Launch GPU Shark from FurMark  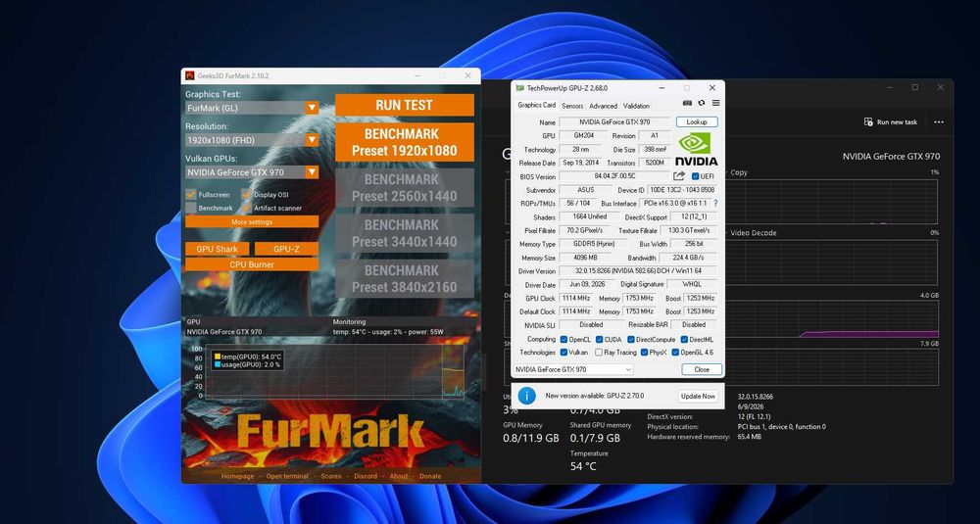point(217,249)
